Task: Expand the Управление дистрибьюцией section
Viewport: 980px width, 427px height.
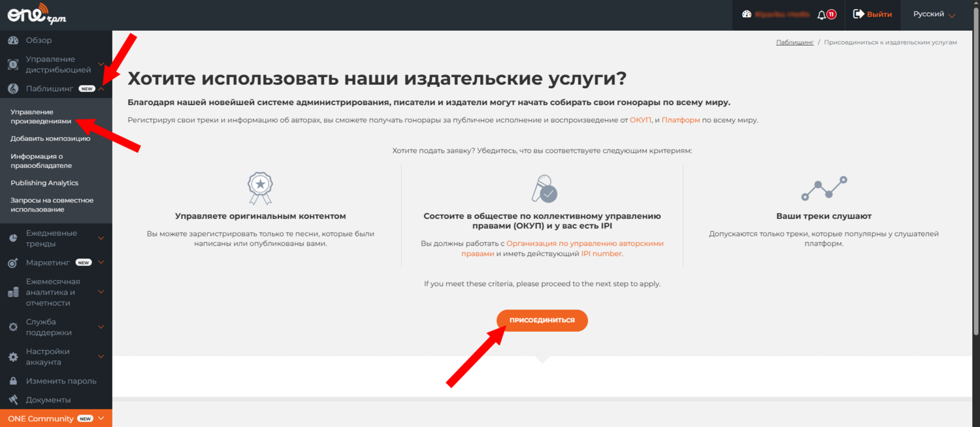Action: click(101, 64)
